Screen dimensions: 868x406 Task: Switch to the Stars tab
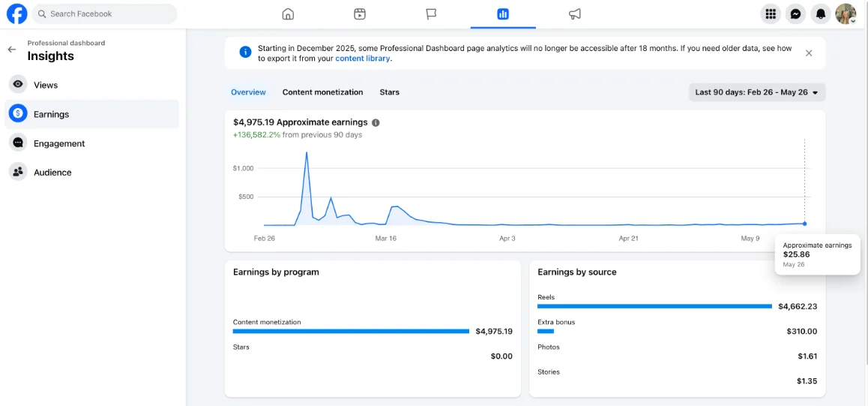pyautogui.click(x=389, y=92)
